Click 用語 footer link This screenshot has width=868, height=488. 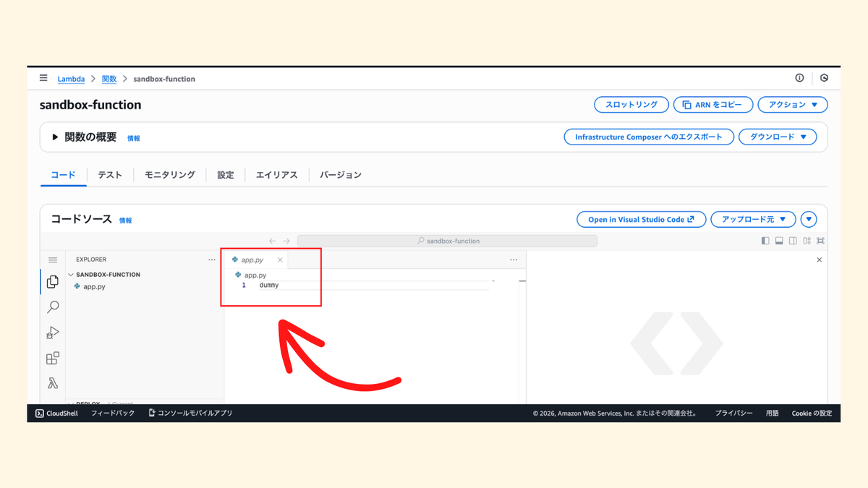[x=772, y=414]
